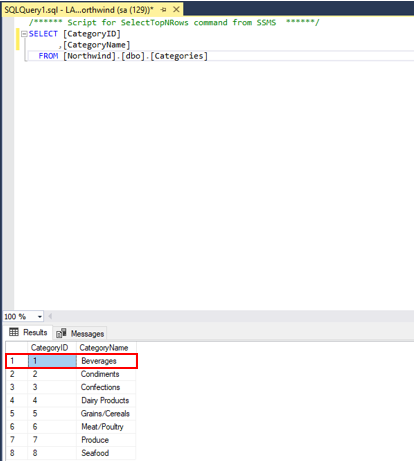Click the highlighted CategoryID 1 cell
The image size is (414, 461).
pos(52,361)
